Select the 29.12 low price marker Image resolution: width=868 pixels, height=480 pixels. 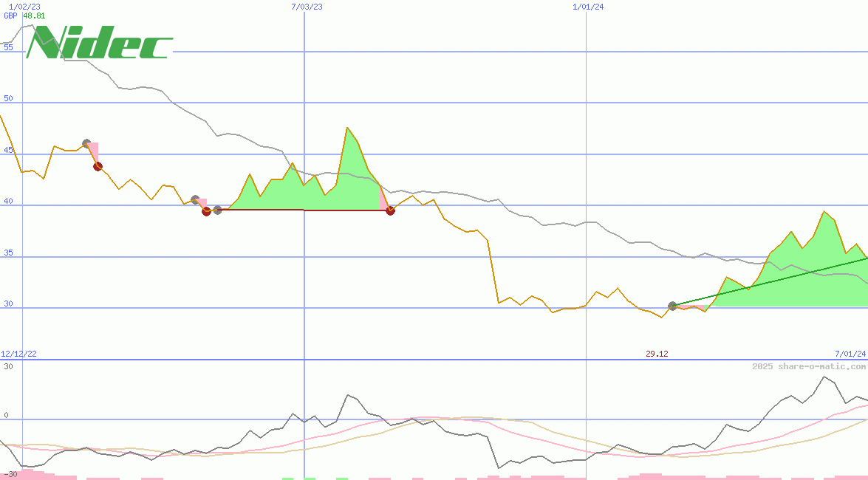pyautogui.click(x=656, y=353)
